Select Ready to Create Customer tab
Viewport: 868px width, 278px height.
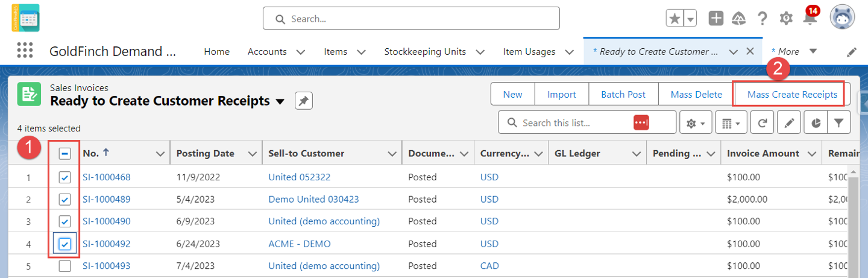tap(656, 52)
